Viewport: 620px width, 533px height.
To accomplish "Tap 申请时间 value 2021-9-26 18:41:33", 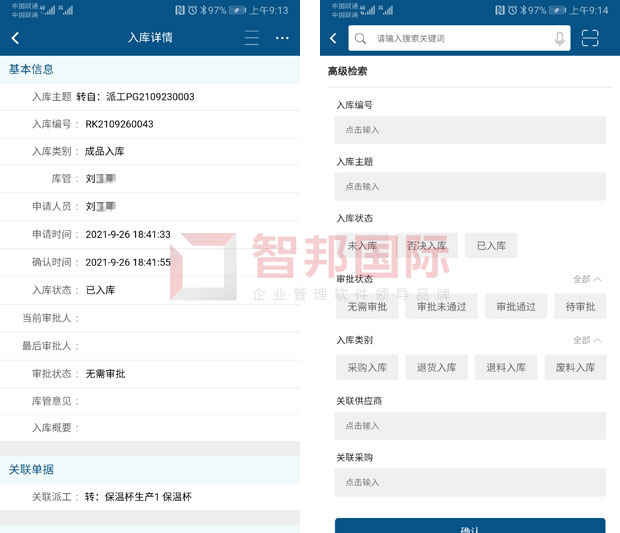I will pyautogui.click(x=128, y=234).
